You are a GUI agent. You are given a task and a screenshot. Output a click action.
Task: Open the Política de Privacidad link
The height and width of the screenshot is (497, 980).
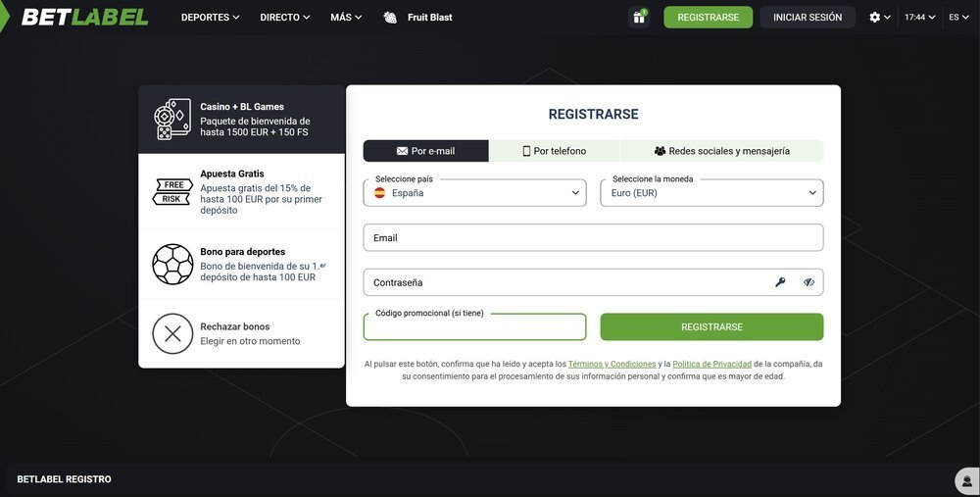[711, 364]
